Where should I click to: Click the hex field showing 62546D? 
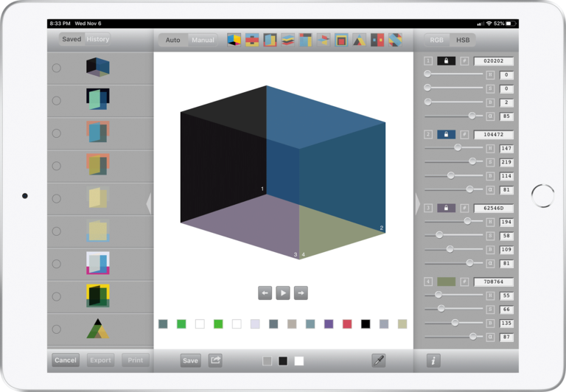tap(494, 209)
